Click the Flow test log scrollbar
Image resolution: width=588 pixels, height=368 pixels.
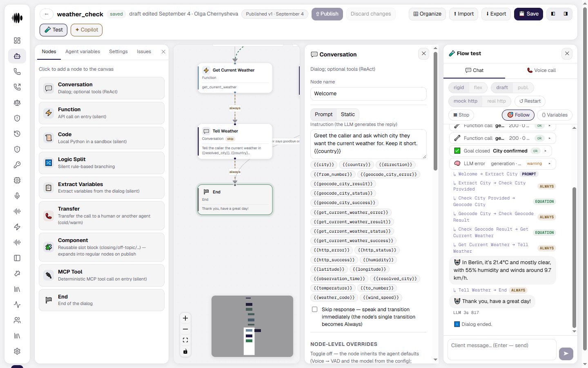click(574, 258)
